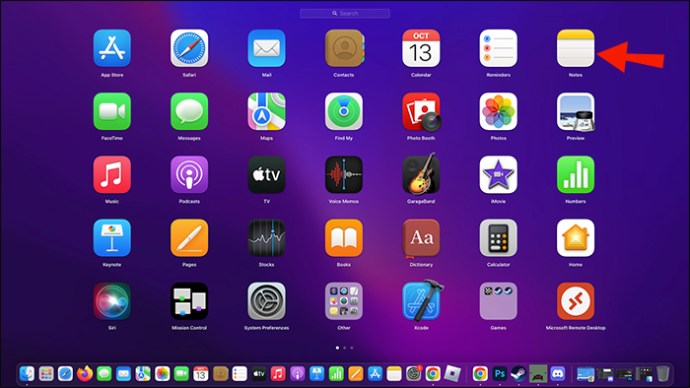Go to third Launchpad page dot
The height and width of the screenshot is (388, 690).
352,348
